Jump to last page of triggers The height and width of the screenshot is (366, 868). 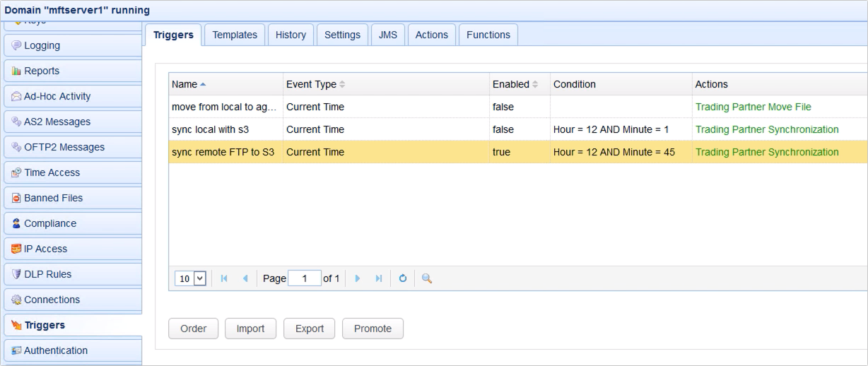point(379,278)
